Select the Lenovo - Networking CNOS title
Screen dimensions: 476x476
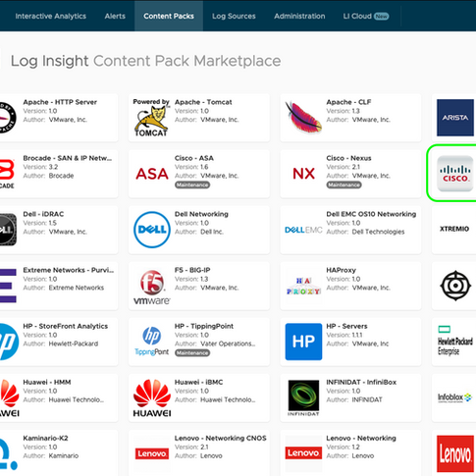tap(221, 438)
